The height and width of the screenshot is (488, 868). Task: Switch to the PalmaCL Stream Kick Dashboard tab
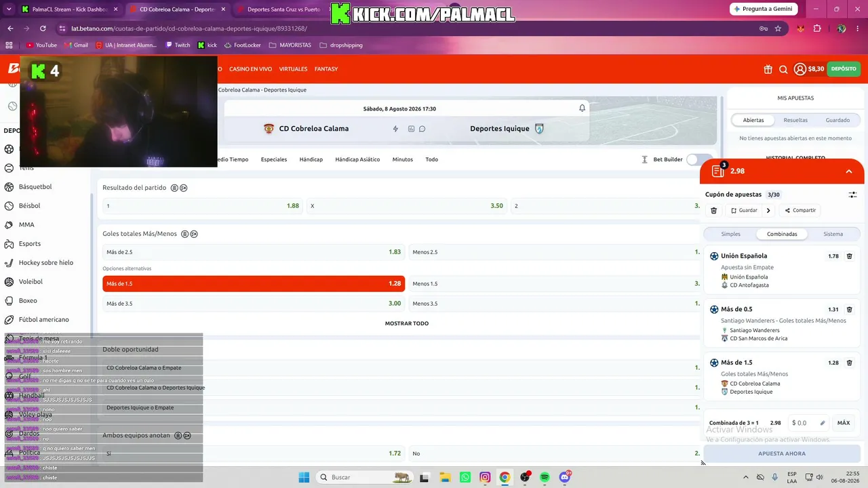(x=69, y=9)
